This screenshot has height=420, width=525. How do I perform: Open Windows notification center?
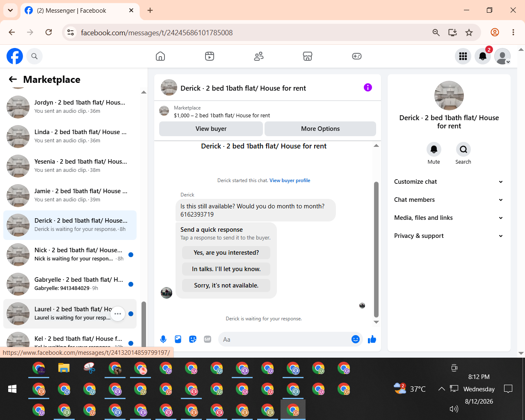tap(508, 389)
